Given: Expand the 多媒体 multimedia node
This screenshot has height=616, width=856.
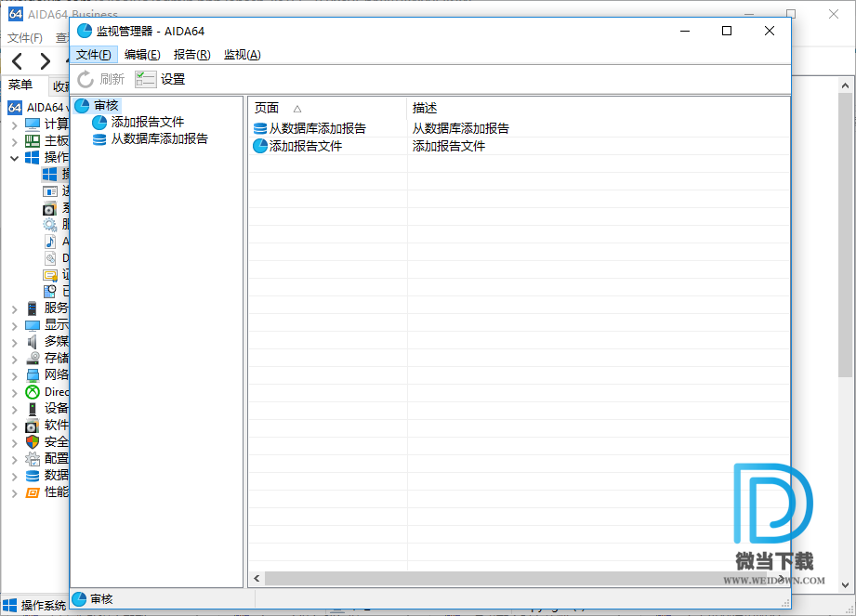Looking at the screenshot, I should [14, 343].
